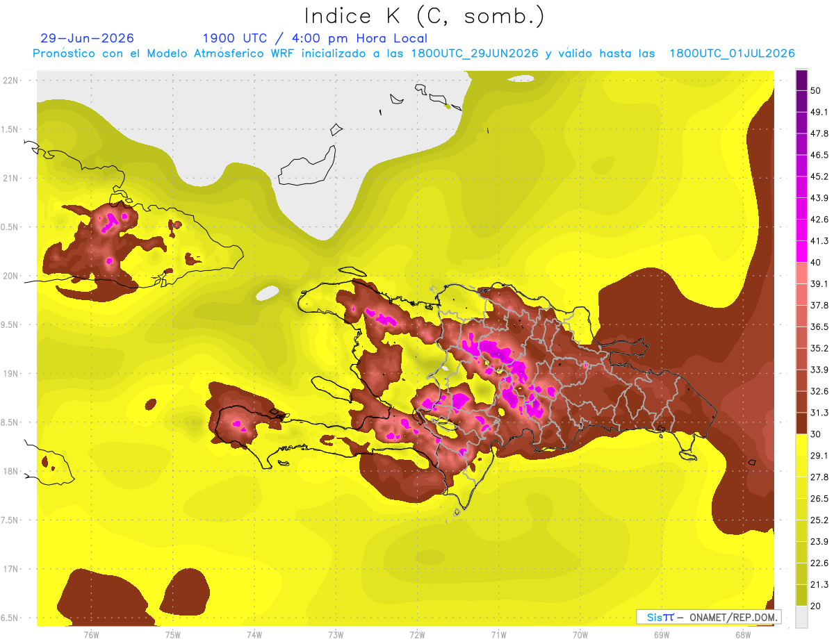
Task: Click the "22.6" colorbar value
Action: (x=819, y=563)
